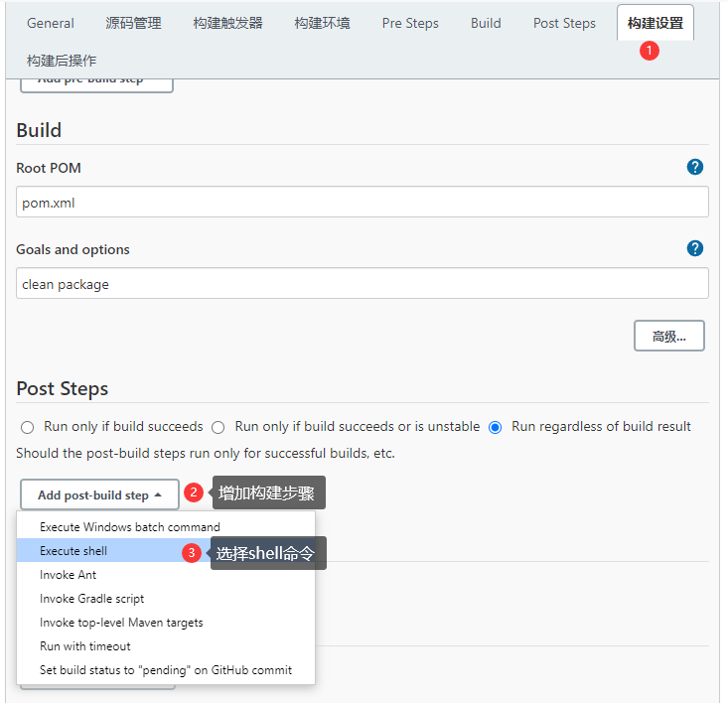Select Run regardless of build result

tap(495, 427)
